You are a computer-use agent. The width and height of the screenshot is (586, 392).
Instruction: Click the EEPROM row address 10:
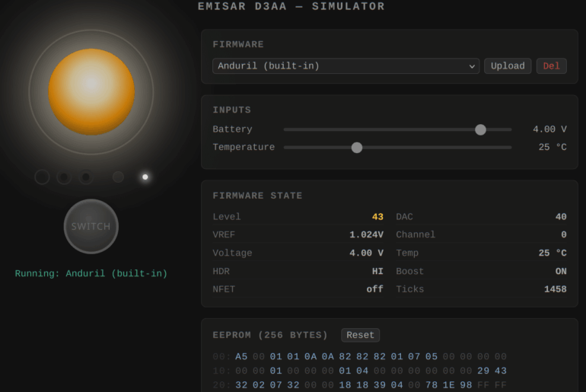[221, 371]
